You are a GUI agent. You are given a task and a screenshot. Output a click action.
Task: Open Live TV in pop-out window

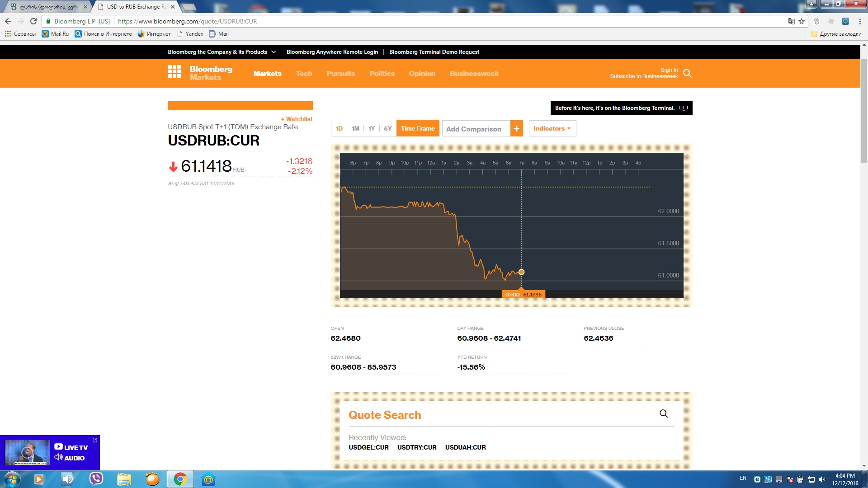pos(95,440)
